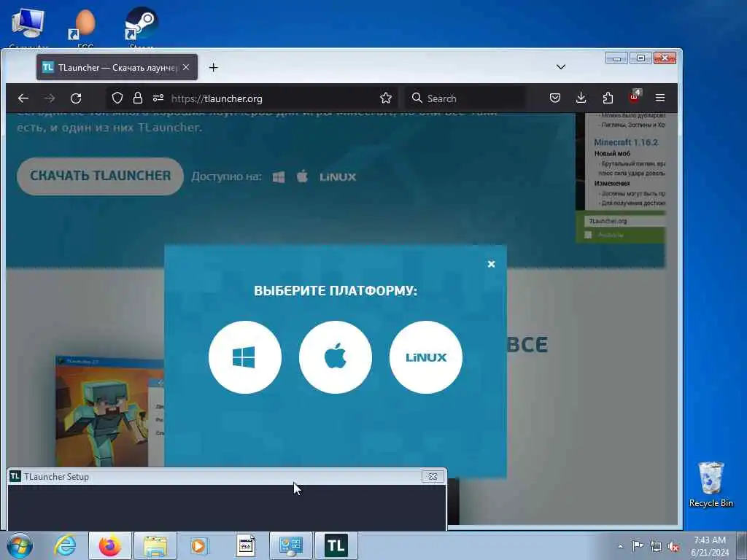Open the Windows Start menu orb
The image size is (747, 560).
20,545
